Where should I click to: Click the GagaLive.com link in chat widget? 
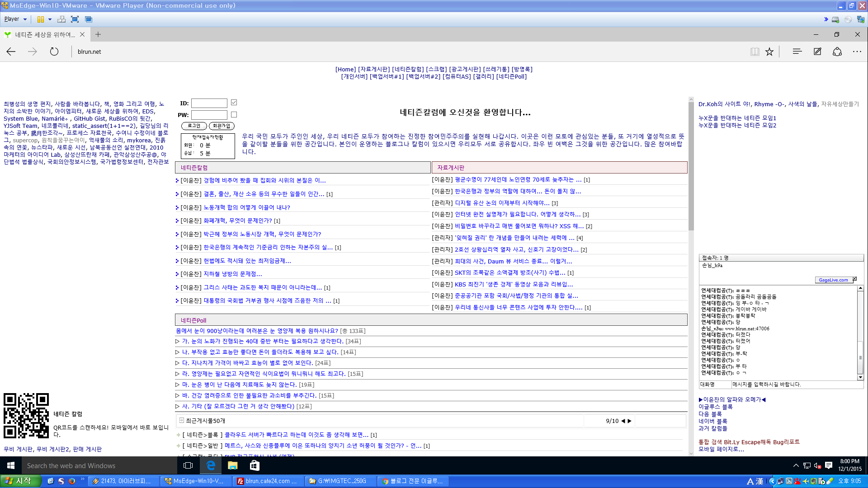click(833, 280)
